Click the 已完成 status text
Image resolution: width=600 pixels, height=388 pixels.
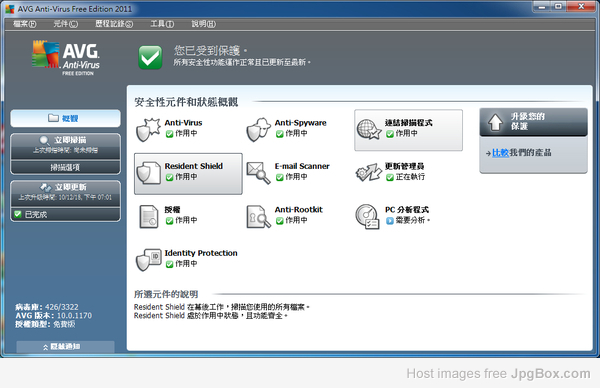pyautogui.click(x=36, y=214)
